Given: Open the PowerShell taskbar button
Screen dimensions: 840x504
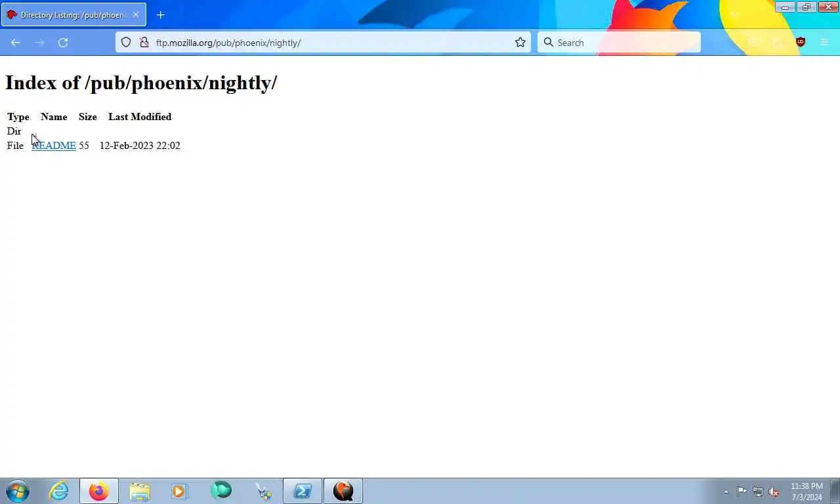Looking at the screenshot, I should [x=303, y=491].
